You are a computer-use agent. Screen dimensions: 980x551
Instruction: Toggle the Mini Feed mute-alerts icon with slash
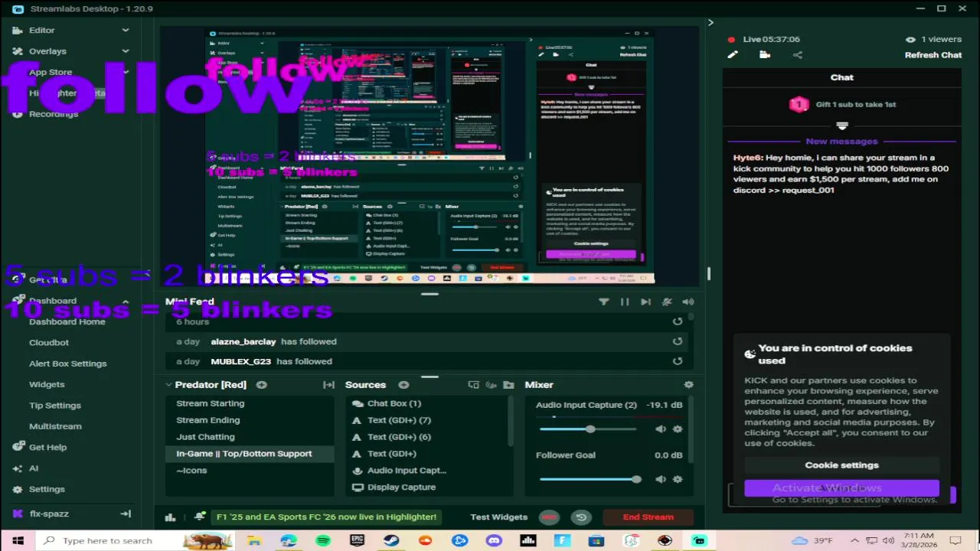click(x=667, y=302)
